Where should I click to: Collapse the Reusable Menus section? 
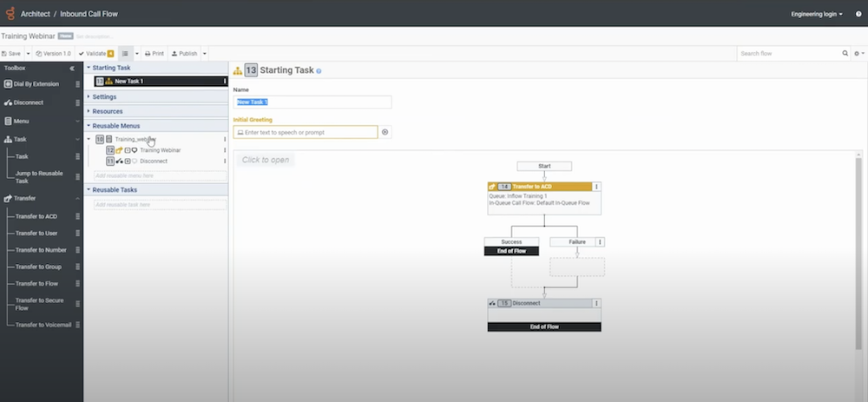tap(89, 126)
